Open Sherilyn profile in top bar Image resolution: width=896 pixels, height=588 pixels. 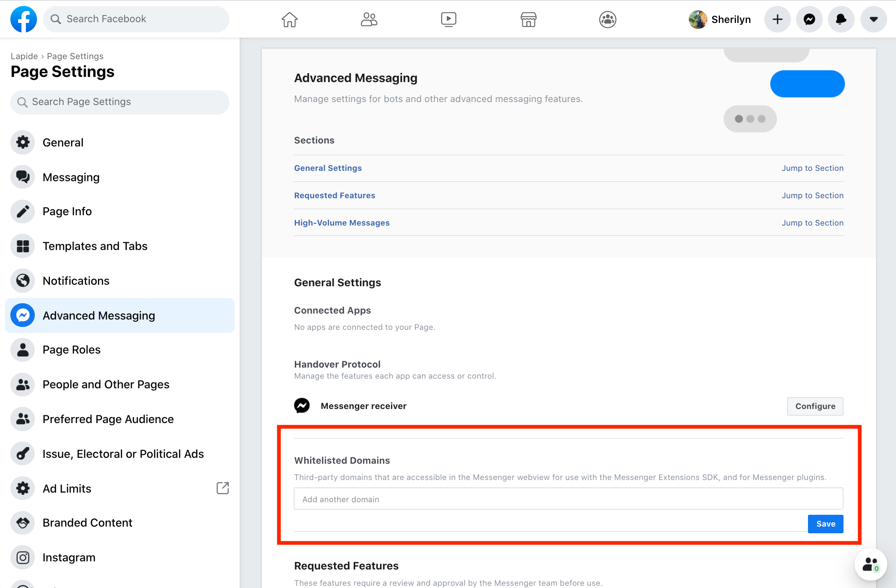pos(720,19)
